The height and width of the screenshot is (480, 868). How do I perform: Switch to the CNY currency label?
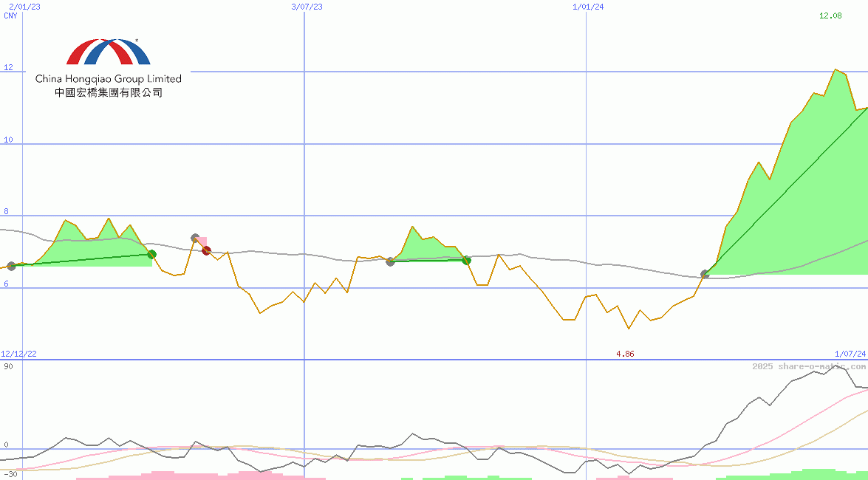pos(10,16)
